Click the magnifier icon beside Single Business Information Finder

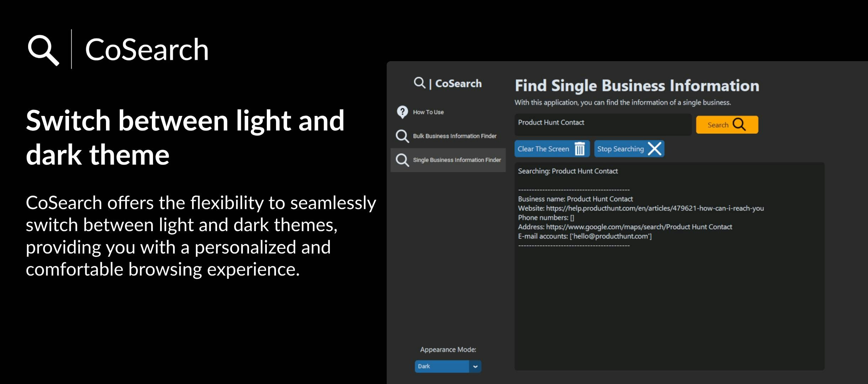coord(402,160)
